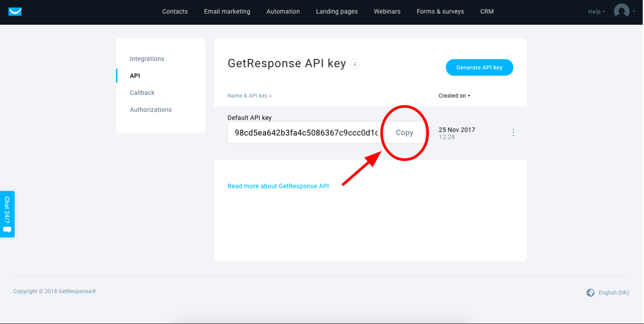Image resolution: width=644 pixels, height=324 pixels.
Task: Sort by Created on column
Action: click(x=455, y=95)
